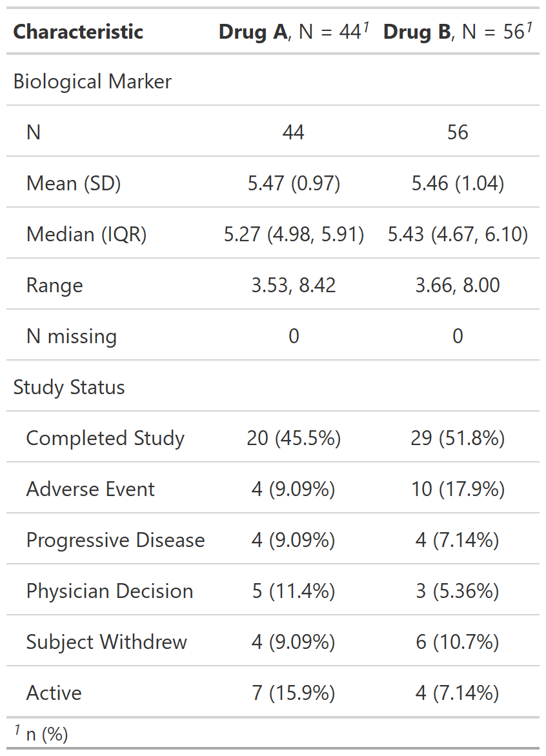Select Drug A Physician Decision value 5 (11.4%)
The height and width of the screenshot is (756, 546).
point(294,592)
